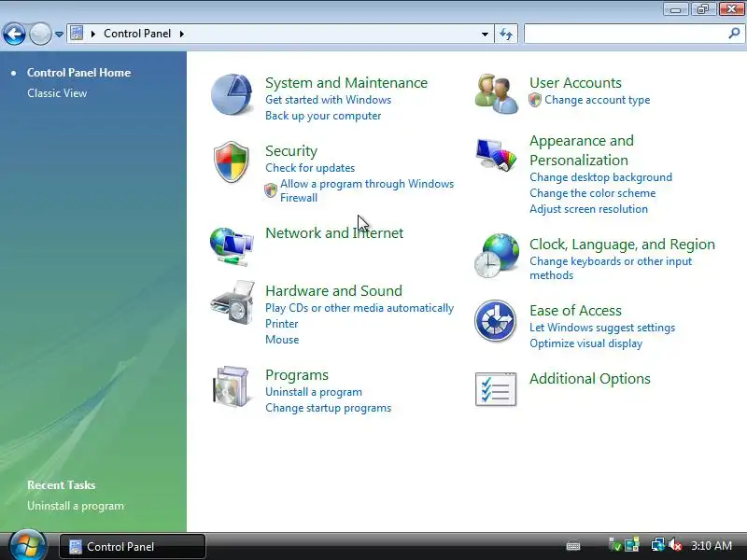The height and width of the screenshot is (560, 747).
Task: Click Change startup programs
Action: coord(329,408)
